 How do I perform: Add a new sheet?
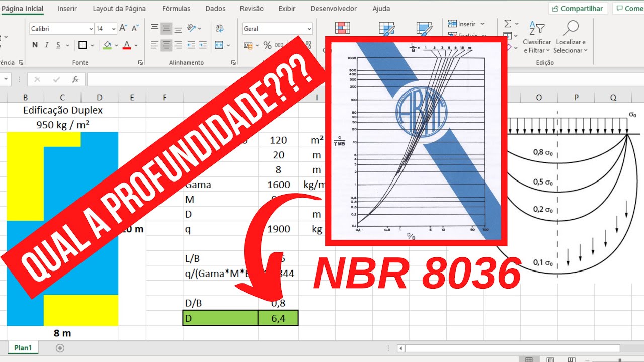(60, 348)
